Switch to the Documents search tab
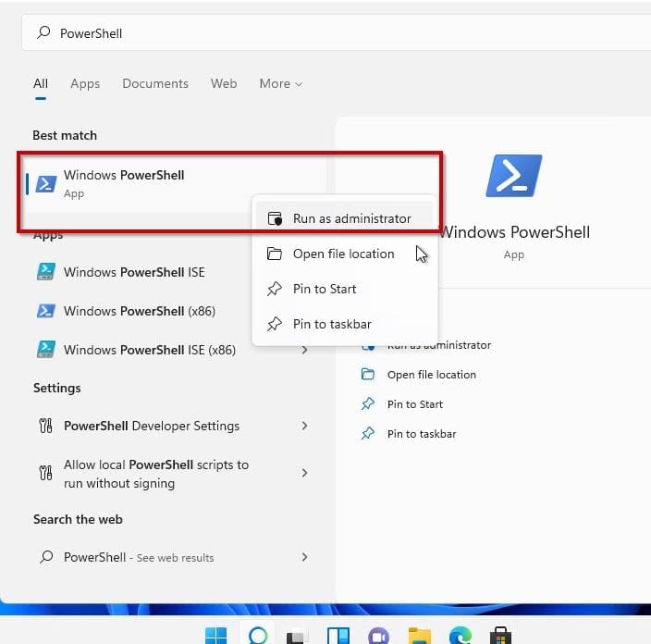This screenshot has height=644, width=651. (x=155, y=83)
